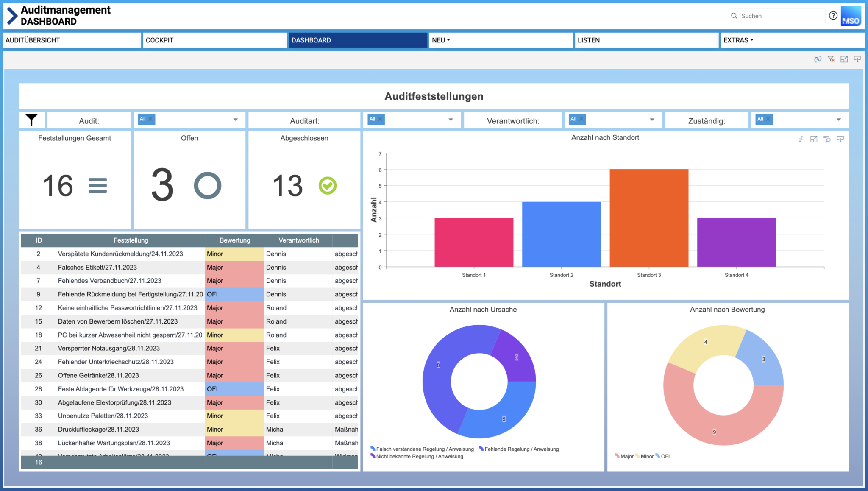Image resolution: width=868 pixels, height=491 pixels.
Task: Open the help question mark icon
Action: point(833,16)
